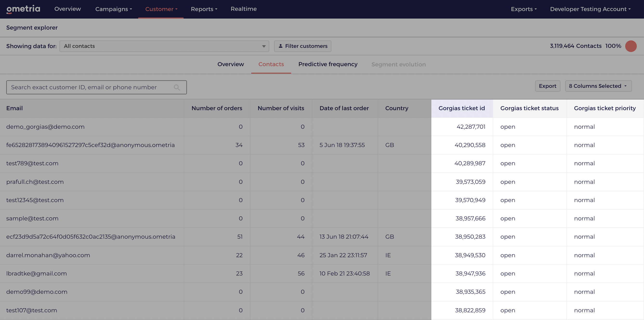The image size is (644, 320).
Task: Click ticket id 38,947,936
Action: (x=470, y=273)
